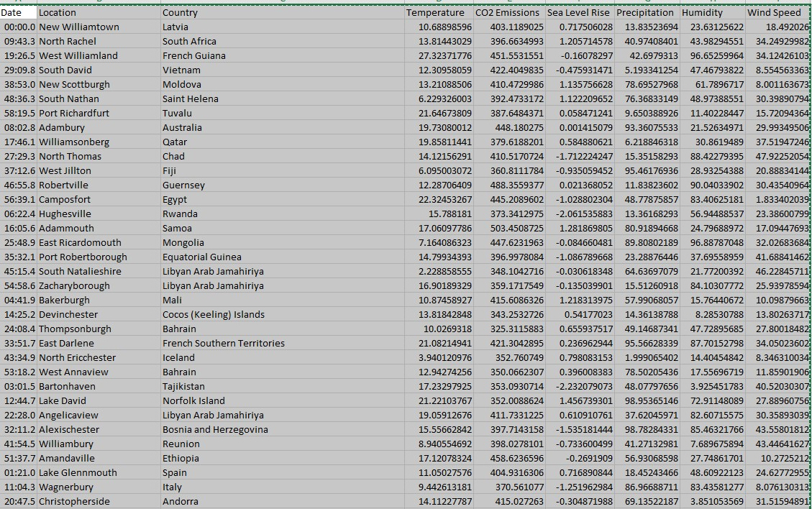Select the CO2 Emissions column header
Viewport: 812px width, 509px height.
coord(506,12)
